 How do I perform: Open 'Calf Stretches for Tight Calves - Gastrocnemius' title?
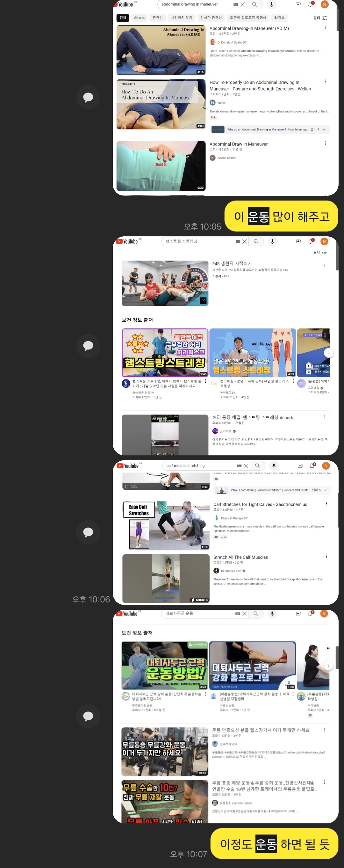coord(260,504)
